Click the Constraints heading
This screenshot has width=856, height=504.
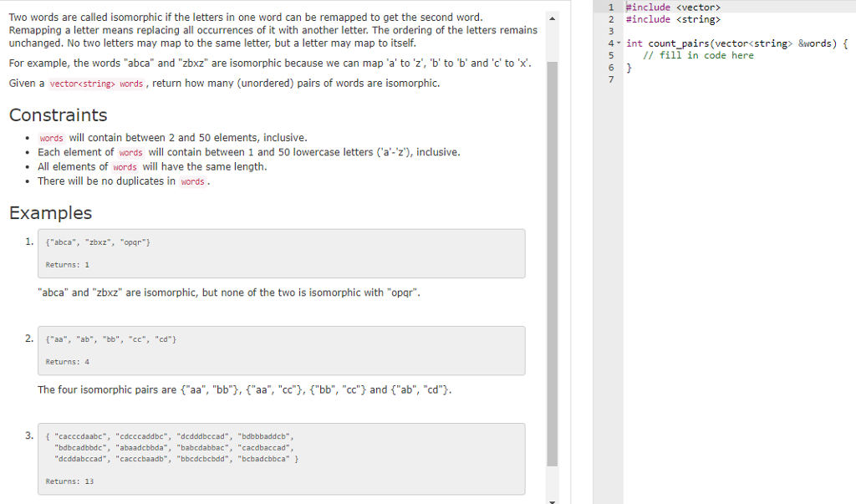58,115
